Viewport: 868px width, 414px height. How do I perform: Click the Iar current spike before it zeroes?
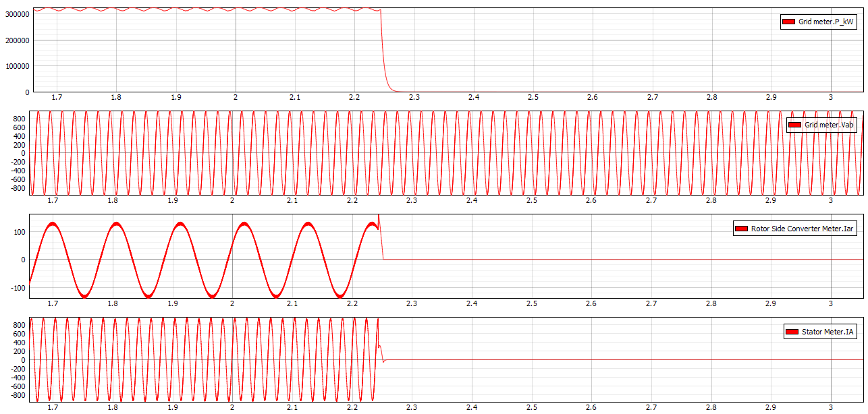379,218
